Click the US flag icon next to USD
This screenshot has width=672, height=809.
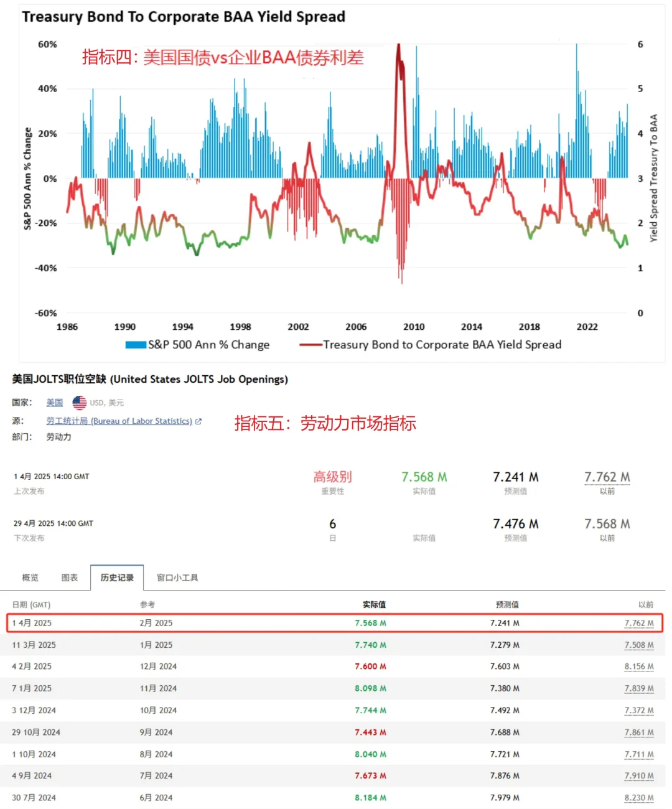click(x=80, y=403)
